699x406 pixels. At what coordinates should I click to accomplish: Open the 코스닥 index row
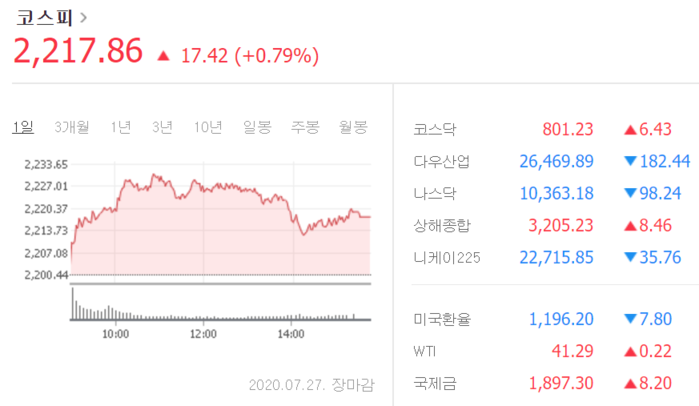(435, 130)
